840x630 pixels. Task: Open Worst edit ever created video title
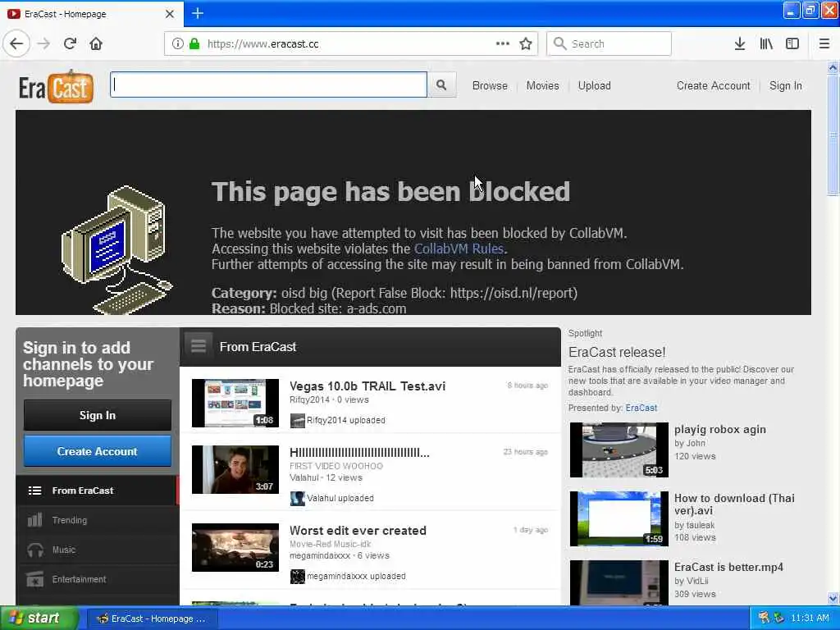pos(358,531)
